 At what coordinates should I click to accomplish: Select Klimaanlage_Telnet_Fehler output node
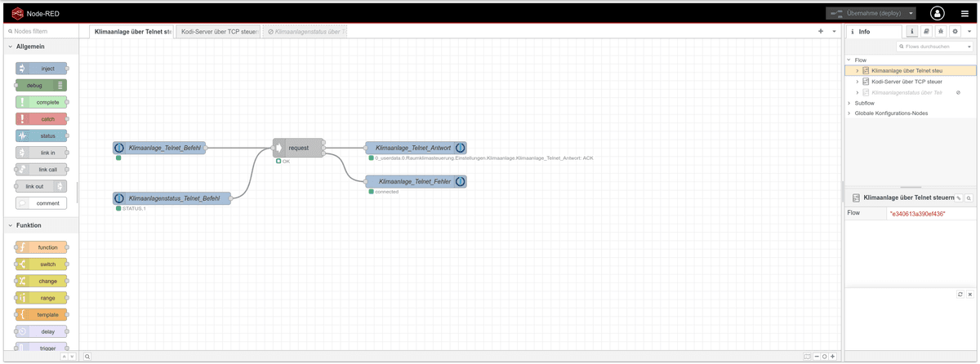click(416, 181)
